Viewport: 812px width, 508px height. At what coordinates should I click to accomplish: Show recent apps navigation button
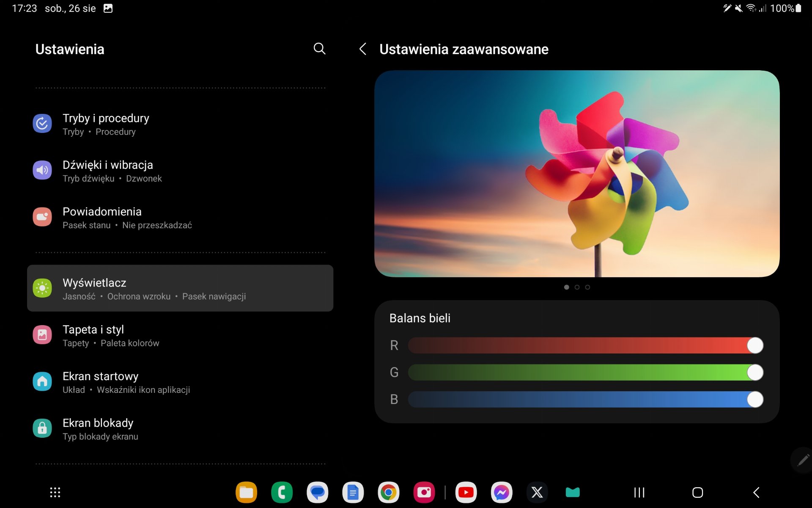639,492
